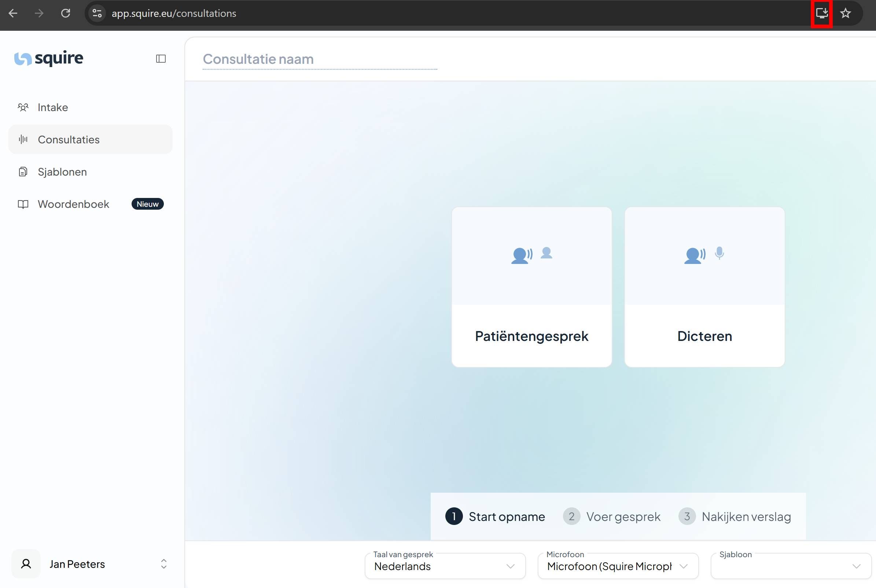The width and height of the screenshot is (876, 588).
Task: Click the squire logo
Action: click(x=49, y=59)
